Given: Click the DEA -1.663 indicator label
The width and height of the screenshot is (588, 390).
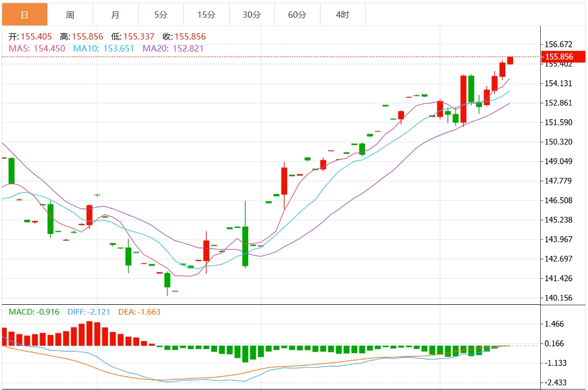Looking at the screenshot, I should [139, 312].
